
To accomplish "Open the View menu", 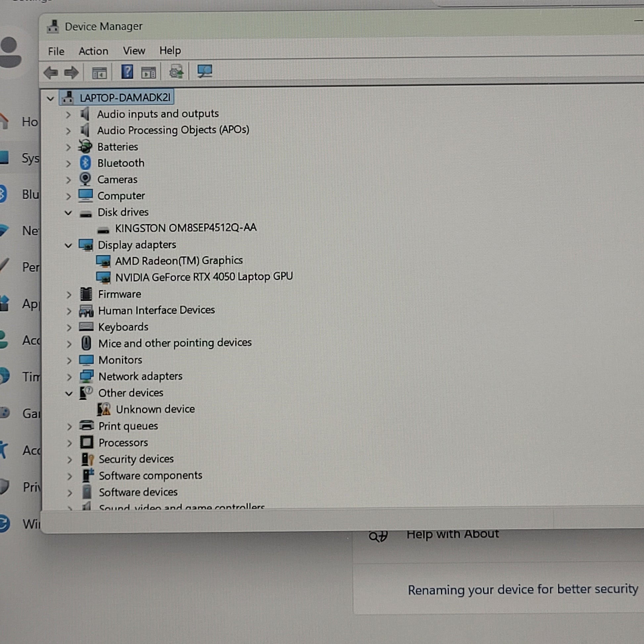I will 134,51.
